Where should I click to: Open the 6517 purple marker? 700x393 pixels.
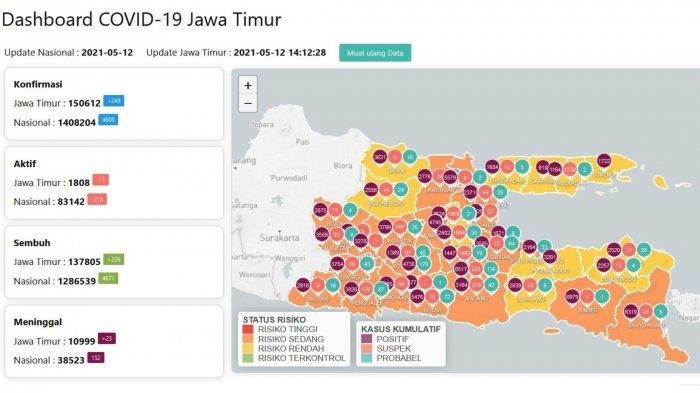click(x=461, y=269)
